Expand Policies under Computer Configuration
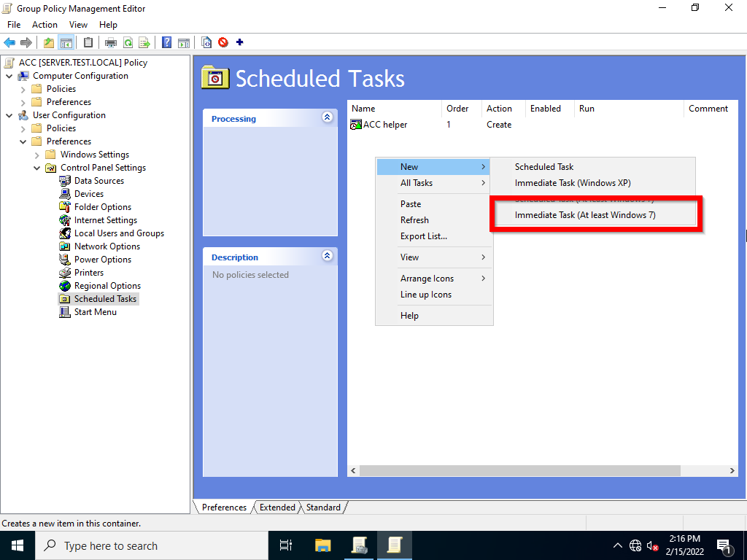Viewport: 747px width, 560px height. point(23,89)
